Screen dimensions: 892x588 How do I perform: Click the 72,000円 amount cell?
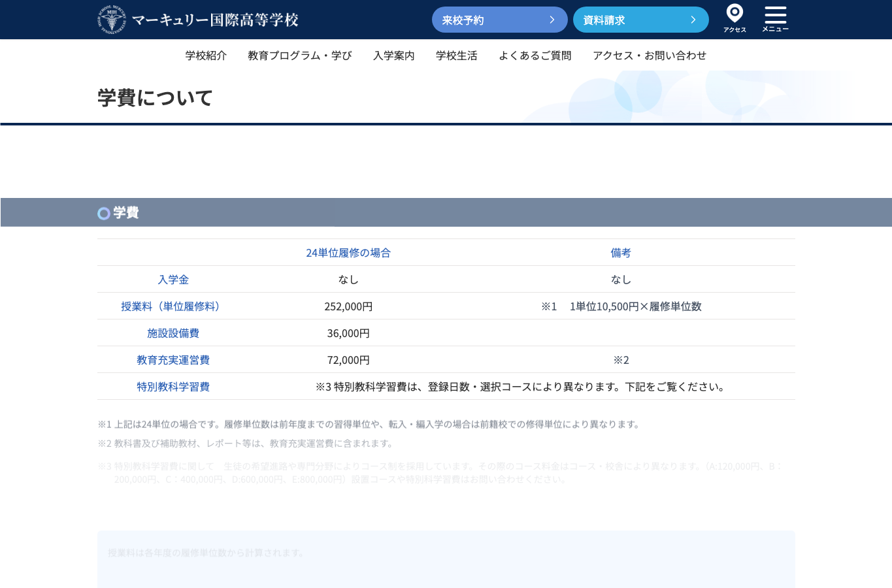tap(348, 360)
